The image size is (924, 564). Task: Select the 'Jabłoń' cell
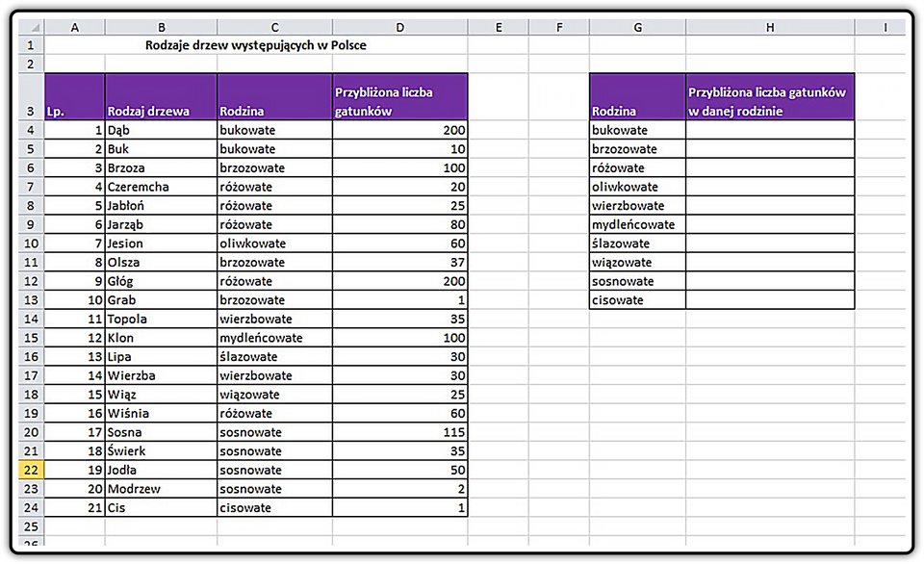tap(161, 206)
